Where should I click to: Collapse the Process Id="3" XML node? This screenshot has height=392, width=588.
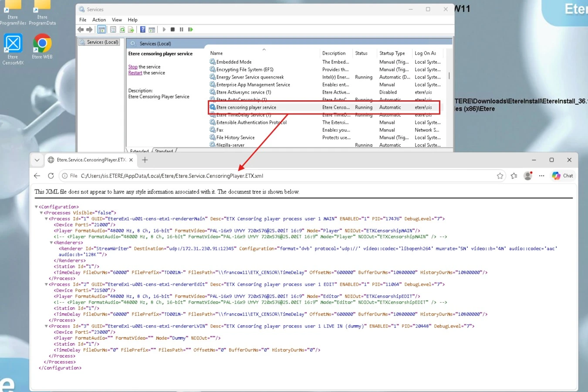(x=47, y=326)
